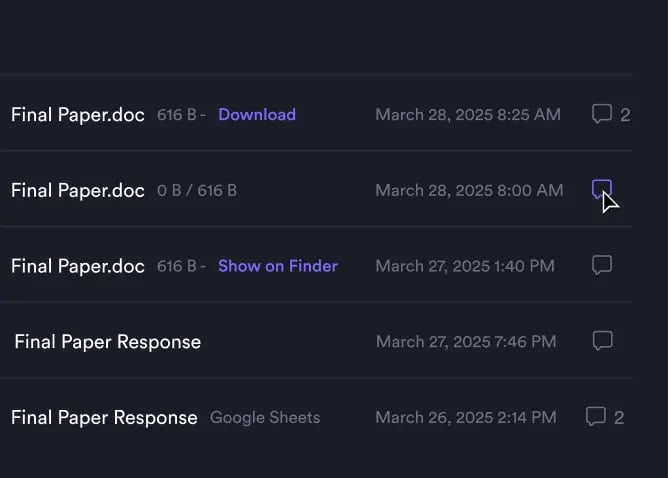Select the Final Paper.doc showing 0 B / 616 B
This screenshot has width=668, height=478.
78,190
